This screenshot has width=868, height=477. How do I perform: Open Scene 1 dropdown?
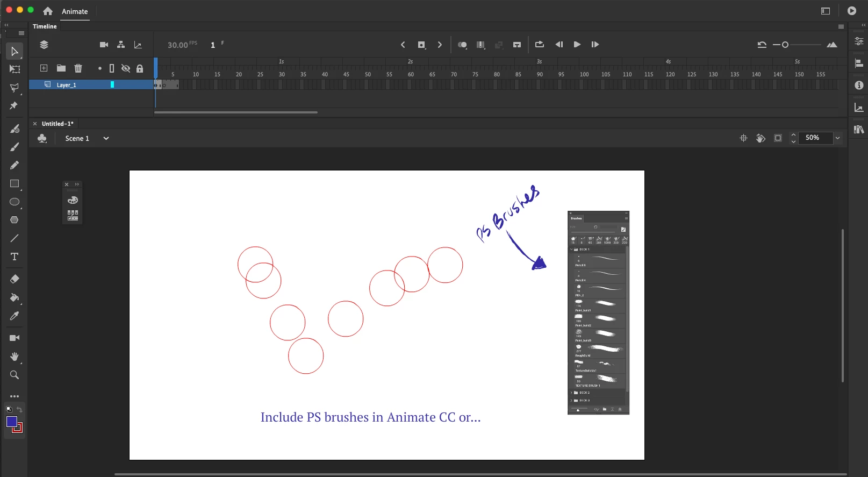106,138
